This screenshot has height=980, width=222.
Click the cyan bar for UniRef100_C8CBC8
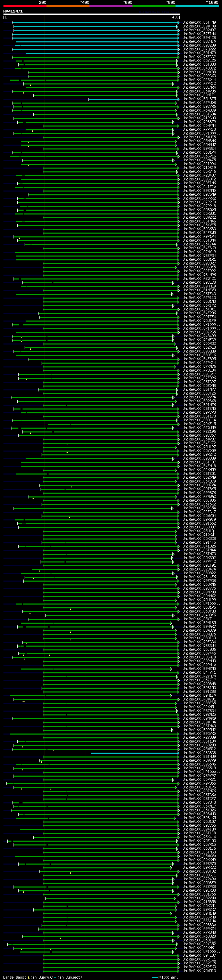point(135,753)
